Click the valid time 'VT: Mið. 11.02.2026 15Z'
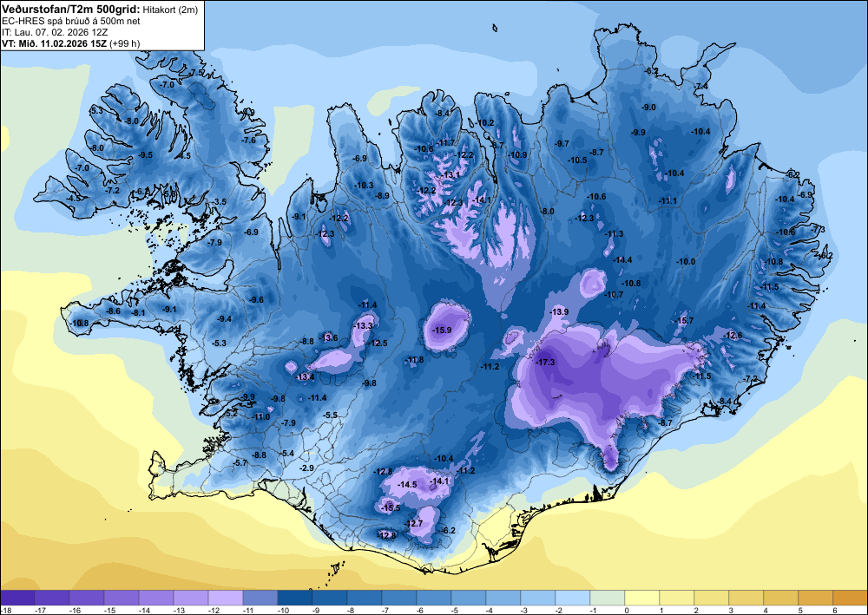This screenshot has height=615, width=868. pos(55,43)
